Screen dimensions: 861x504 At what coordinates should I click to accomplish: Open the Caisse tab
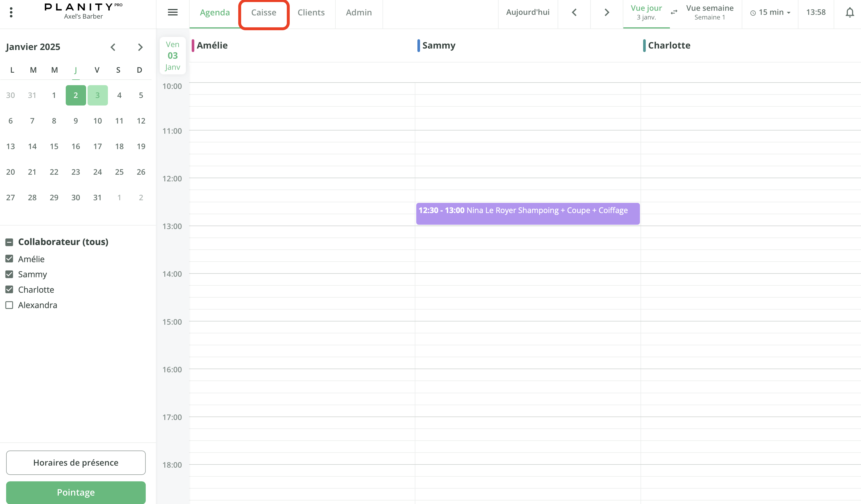pyautogui.click(x=264, y=12)
